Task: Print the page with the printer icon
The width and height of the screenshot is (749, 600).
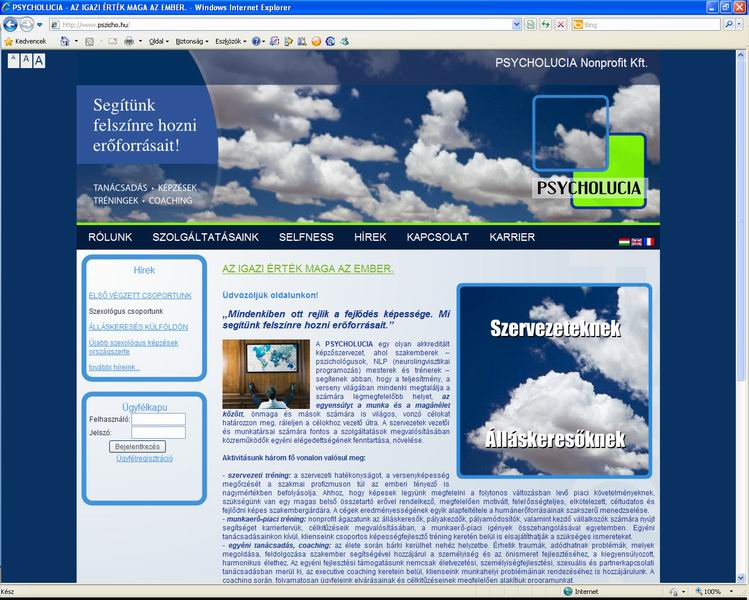Action: [x=128, y=42]
